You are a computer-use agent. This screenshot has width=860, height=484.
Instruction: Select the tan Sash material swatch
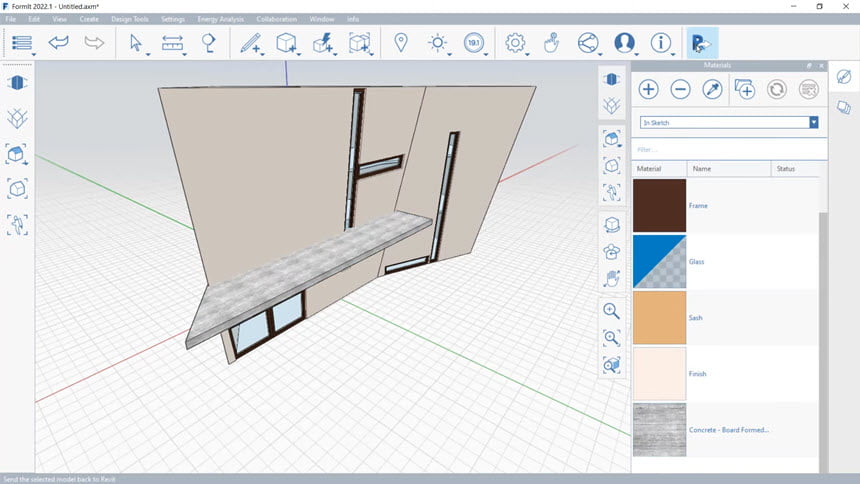click(x=659, y=318)
